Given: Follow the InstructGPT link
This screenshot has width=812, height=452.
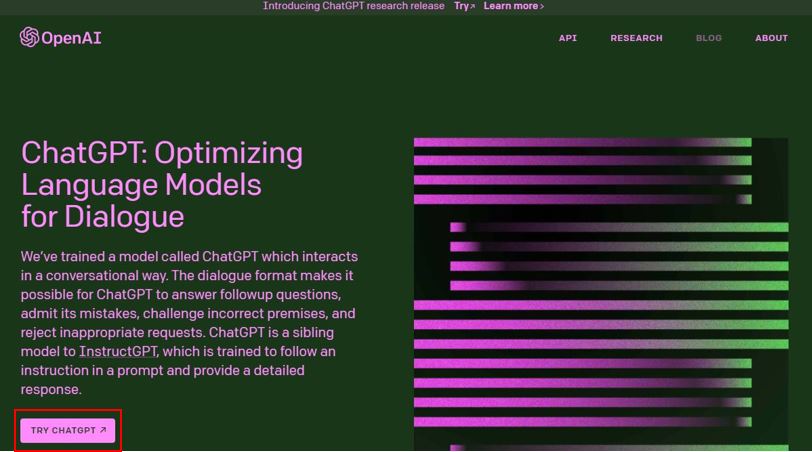Looking at the screenshot, I should 118,352.
